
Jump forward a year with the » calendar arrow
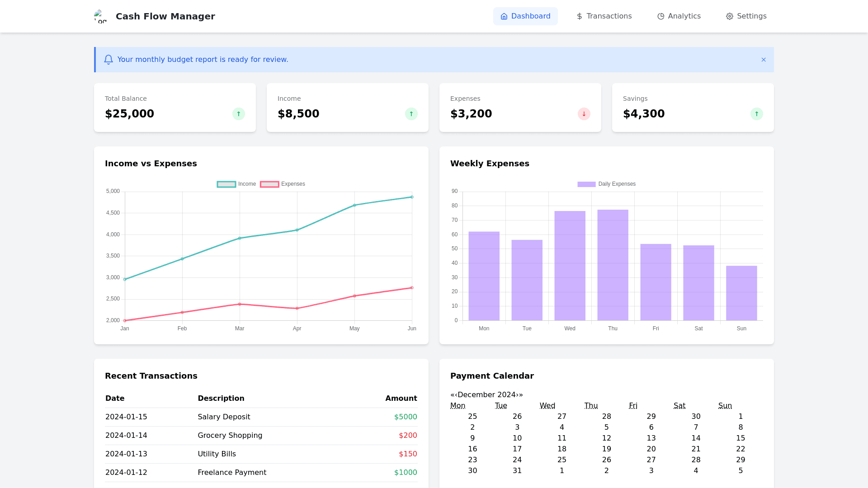(x=521, y=395)
